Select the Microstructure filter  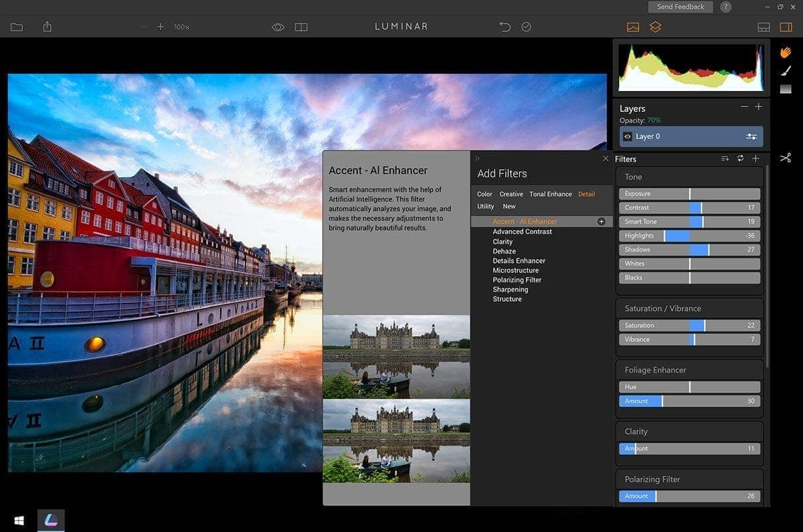(x=516, y=270)
